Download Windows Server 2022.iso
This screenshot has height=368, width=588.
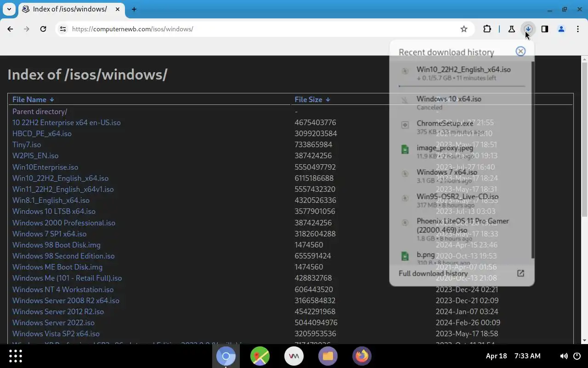[x=53, y=322]
